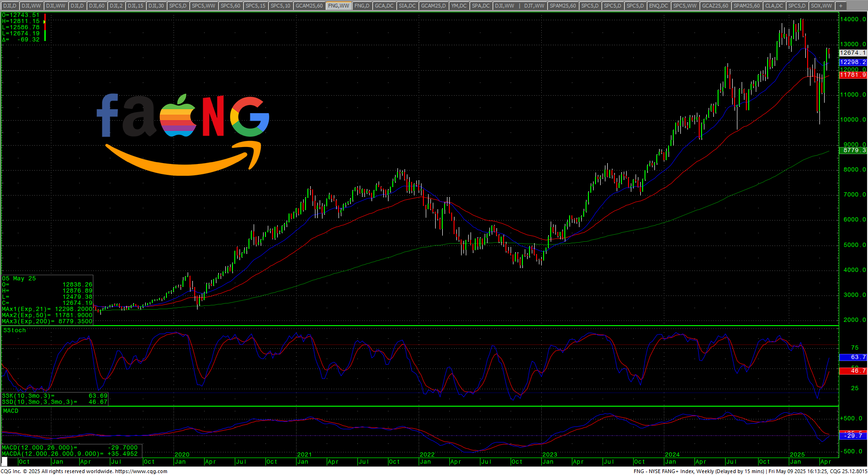Click the MACDA(12.000,26.000,9.000) readout
The image size is (868, 475).
pyautogui.click(x=70, y=454)
